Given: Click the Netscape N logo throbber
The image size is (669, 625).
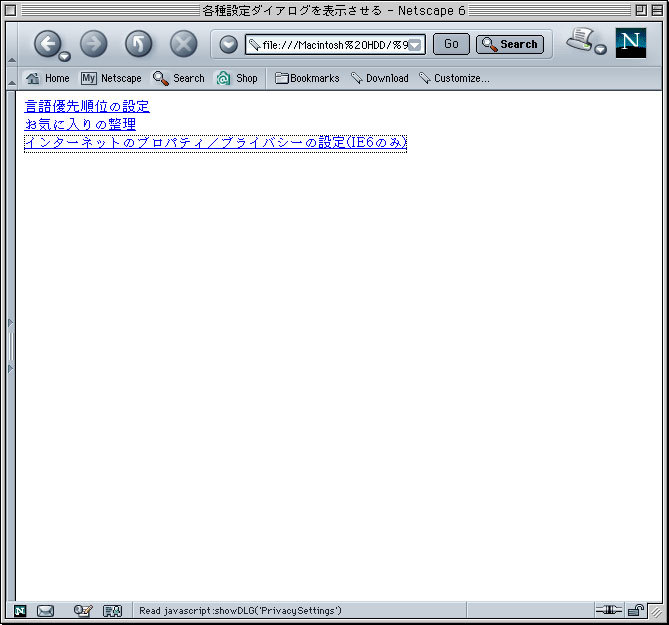Looking at the screenshot, I should [x=631, y=43].
